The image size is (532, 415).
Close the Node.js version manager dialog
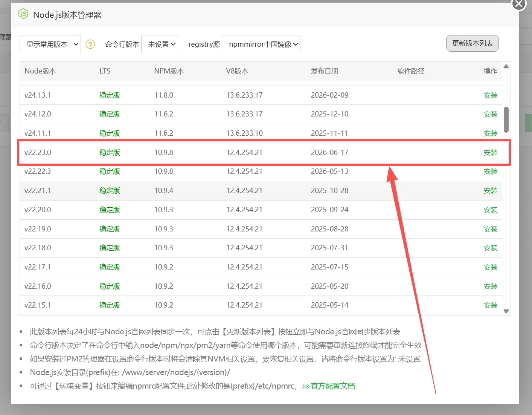(x=519, y=4)
